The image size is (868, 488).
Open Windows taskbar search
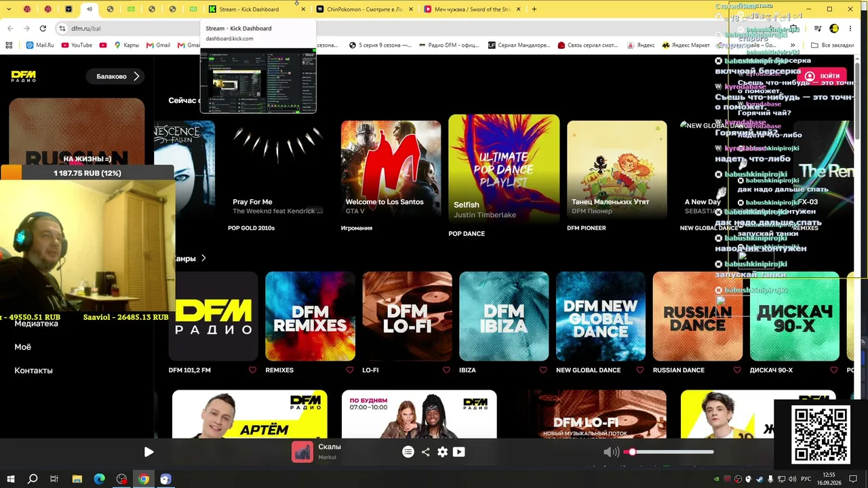[32, 479]
